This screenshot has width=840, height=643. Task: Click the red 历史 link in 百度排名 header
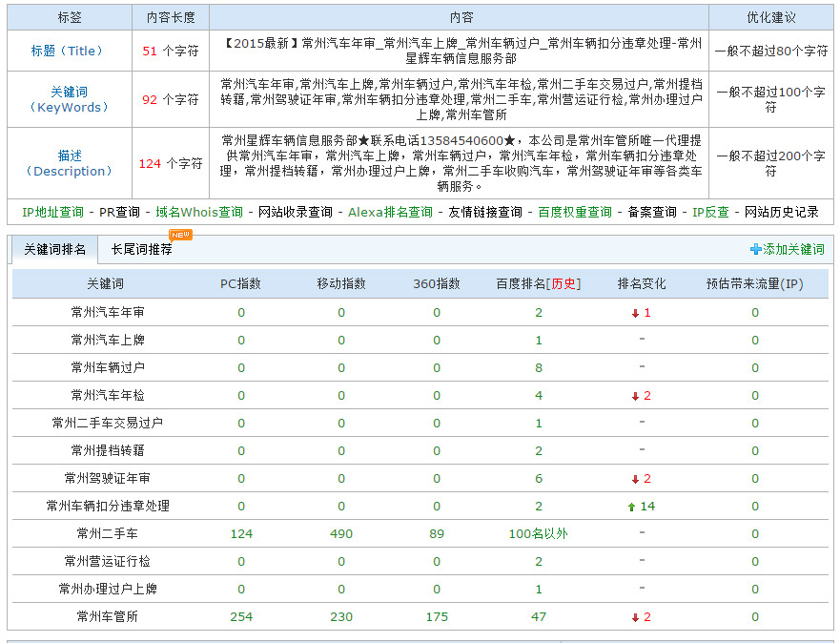tap(563, 284)
